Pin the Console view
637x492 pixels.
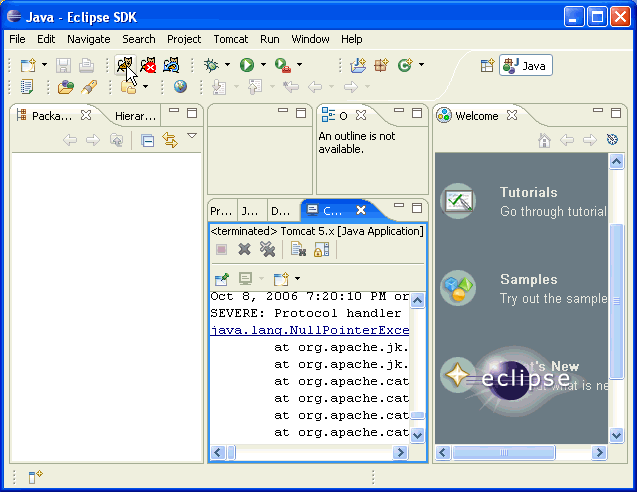(221, 278)
